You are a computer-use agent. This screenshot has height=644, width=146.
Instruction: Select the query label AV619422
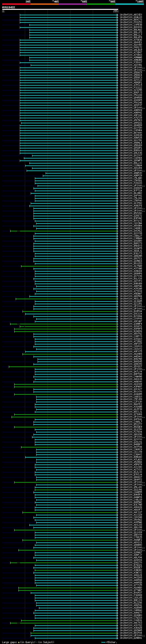pyautogui.click(x=8, y=7)
